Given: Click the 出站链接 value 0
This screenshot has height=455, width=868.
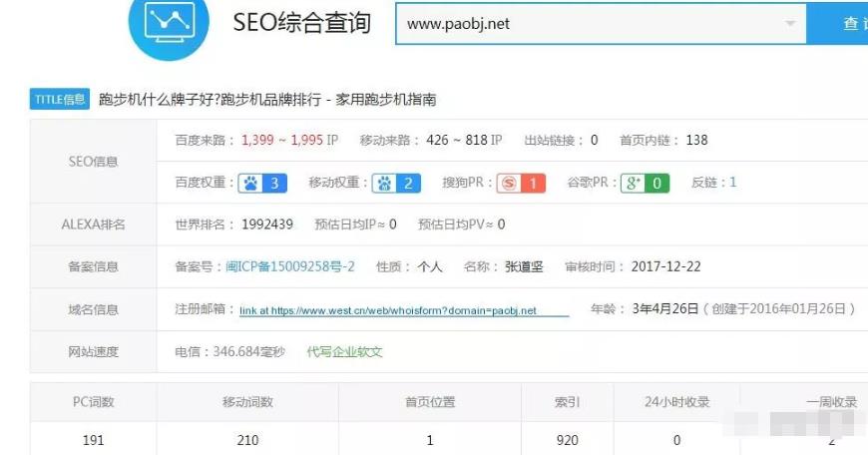Looking at the screenshot, I should pos(594,140).
